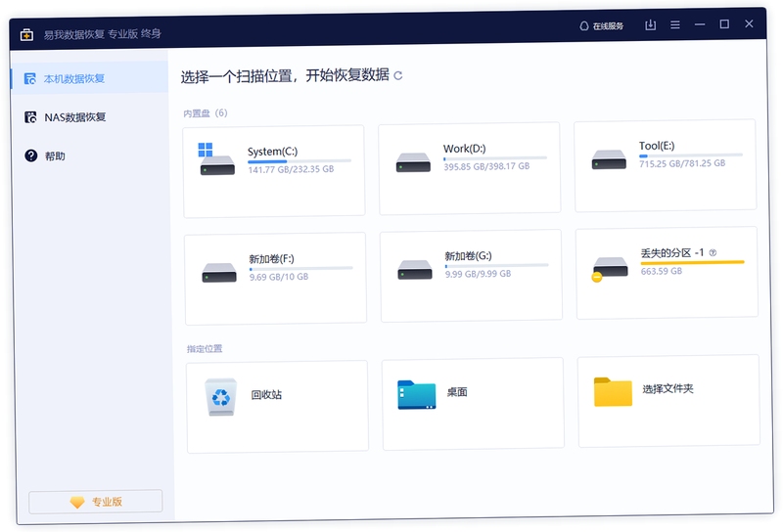This screenshot has width=783, height=532.
Task: Select 本机数据恢复 in the sidebar
Action: pyautogui.click(x=90, y=78)
